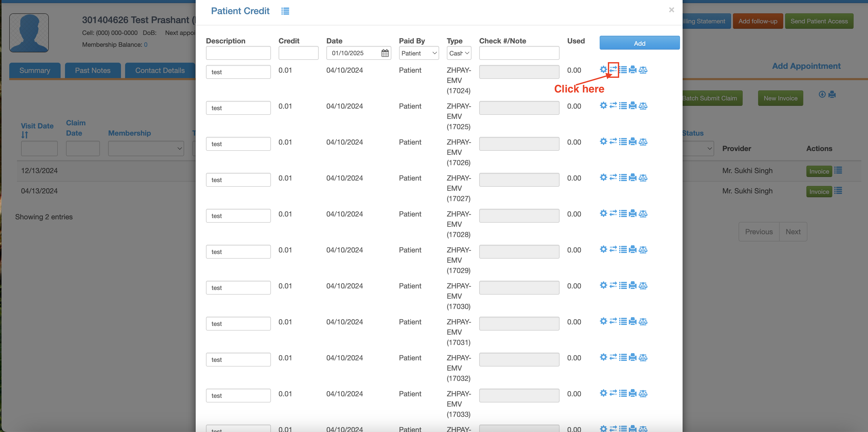Click the Claim Date filter input

point(83,148)
